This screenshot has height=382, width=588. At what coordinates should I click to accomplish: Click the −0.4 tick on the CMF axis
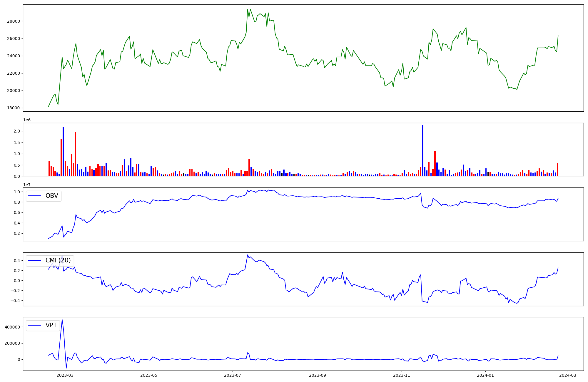click(x=15, y=301)
